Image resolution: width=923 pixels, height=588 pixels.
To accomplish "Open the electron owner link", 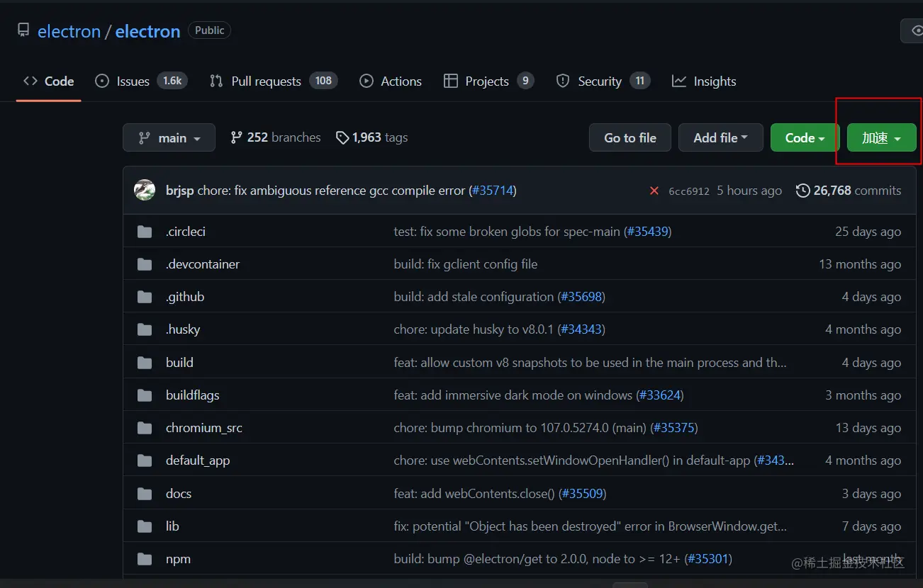I will tap(69, 31).
